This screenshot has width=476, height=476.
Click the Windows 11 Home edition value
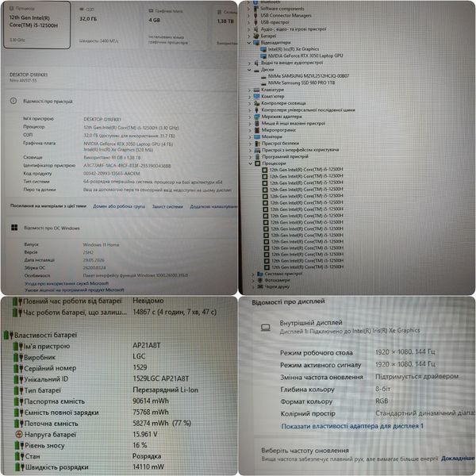coord(101,244)
